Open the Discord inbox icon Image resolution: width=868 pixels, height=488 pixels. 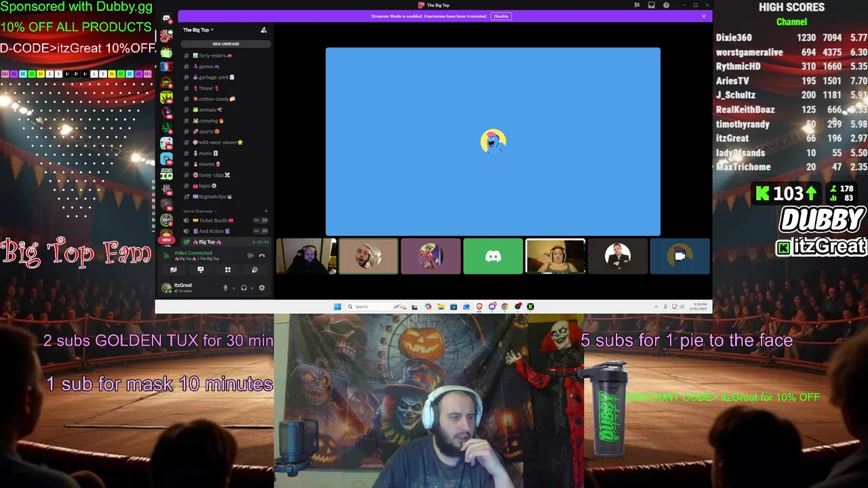pos(652,5)
